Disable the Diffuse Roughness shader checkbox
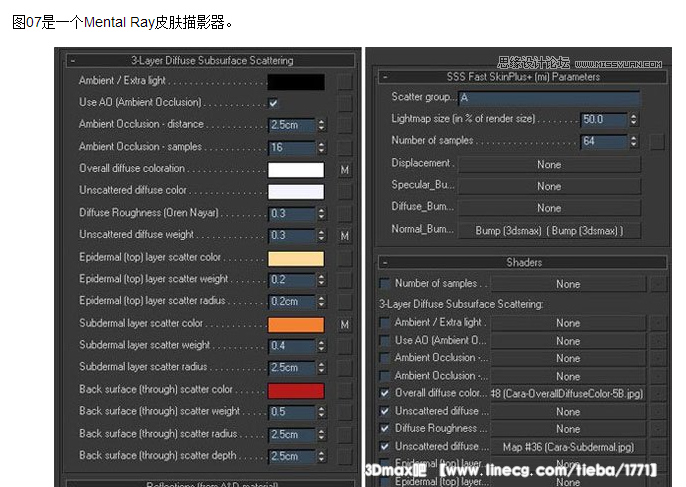 385,428
